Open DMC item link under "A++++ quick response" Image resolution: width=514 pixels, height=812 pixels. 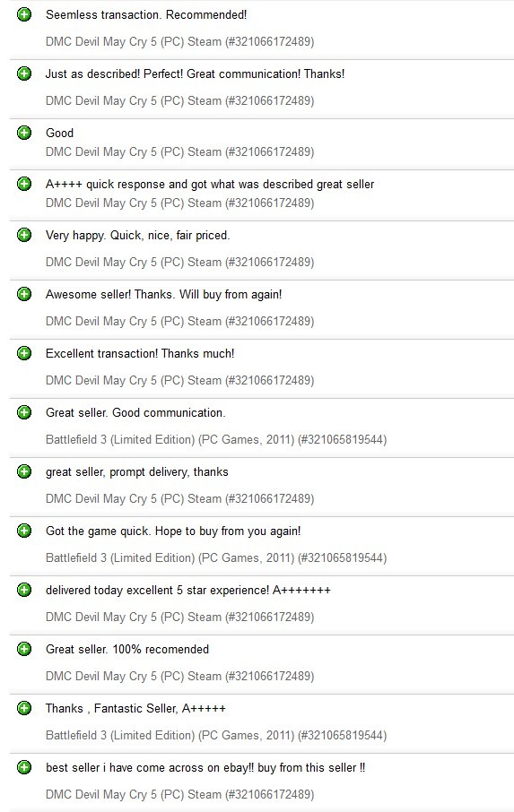(x=179, y=203)
